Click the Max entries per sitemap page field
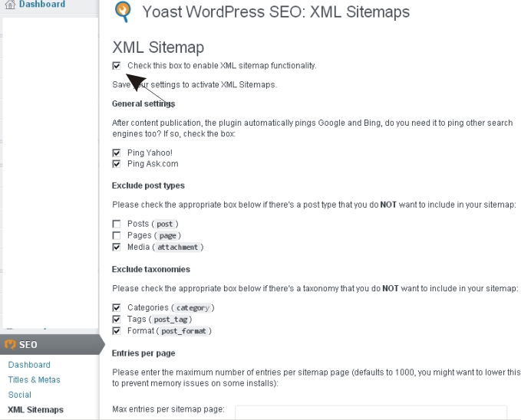Viewport: 521px width, 420px height. [x=371, y=412]
